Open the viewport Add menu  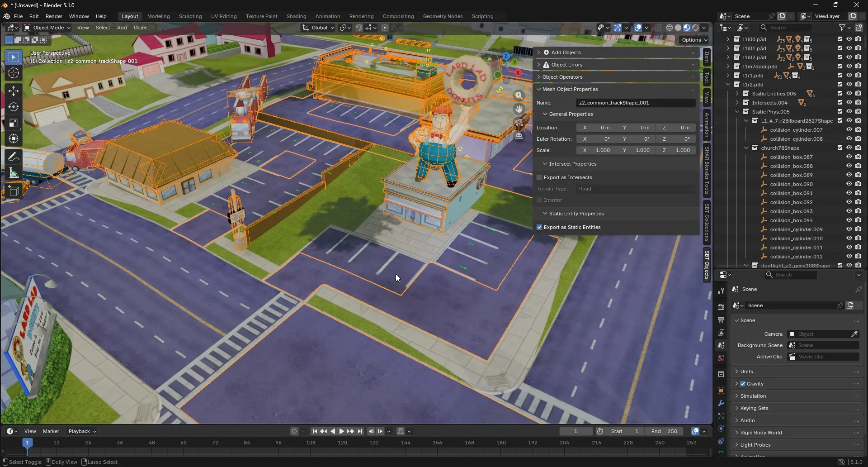(122, 28)
